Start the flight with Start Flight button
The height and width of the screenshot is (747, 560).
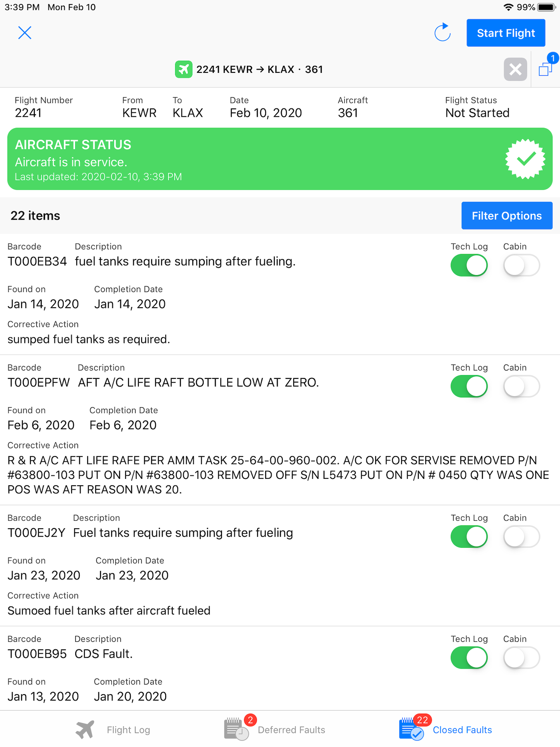coord(506,33)
